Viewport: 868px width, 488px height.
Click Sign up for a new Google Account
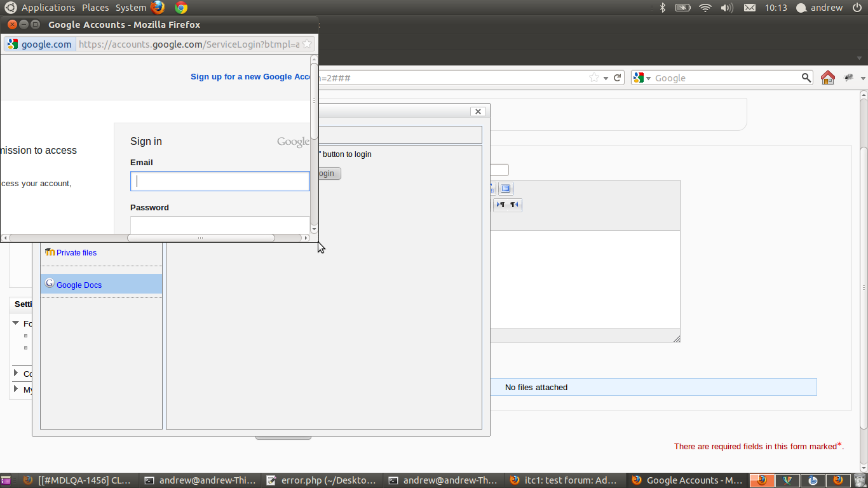click(250, 76)
